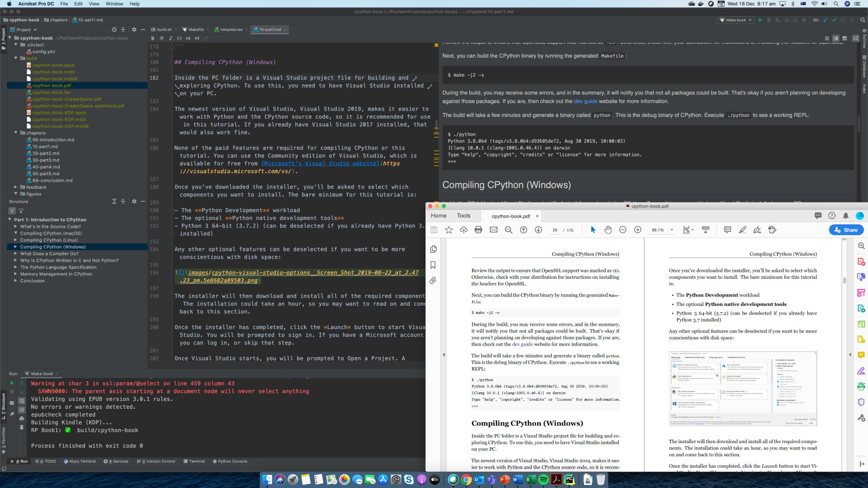Apply strikethrough in markdown editor toolbar
Viewport: 868px width, 488px height.
[x=161, y=38]
